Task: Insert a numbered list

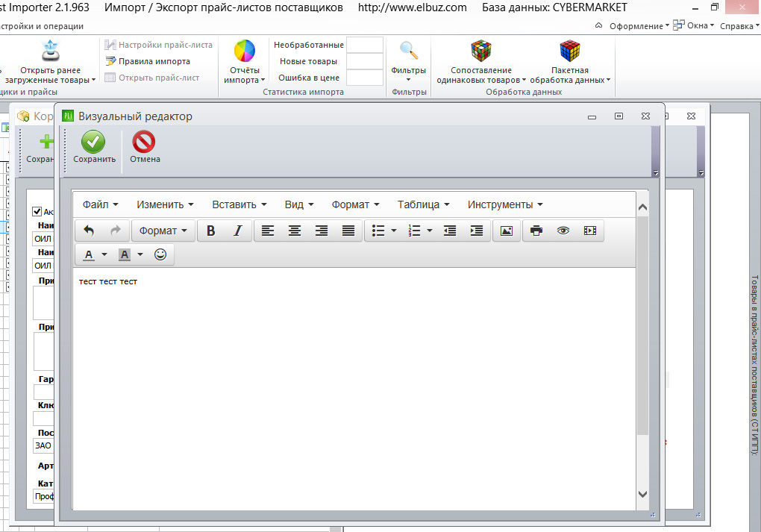Action: point(414,231)
